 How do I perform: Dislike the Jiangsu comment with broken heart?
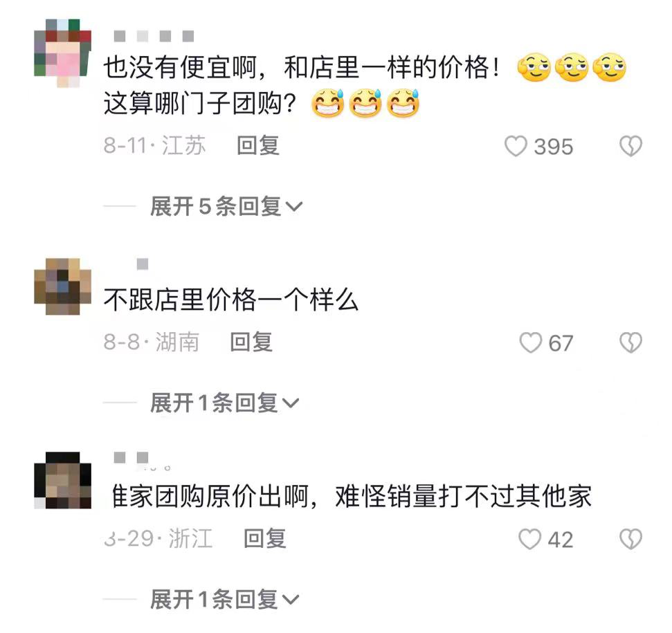pyautogui.click(x=631, y=146)
